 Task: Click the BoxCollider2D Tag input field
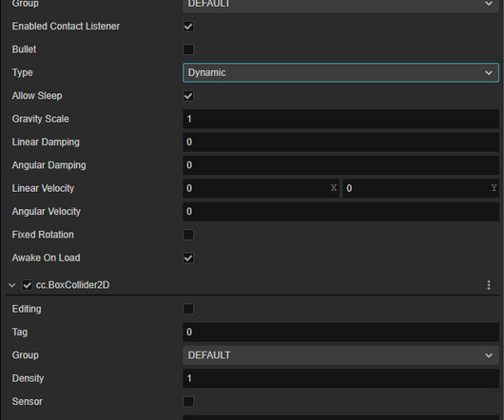[340, 332]
